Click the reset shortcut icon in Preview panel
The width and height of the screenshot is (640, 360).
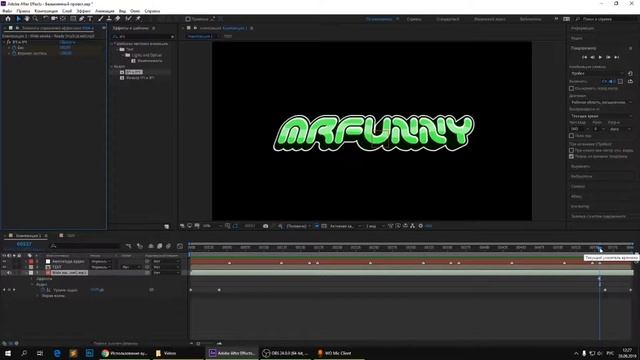click(x=630, y=73)
